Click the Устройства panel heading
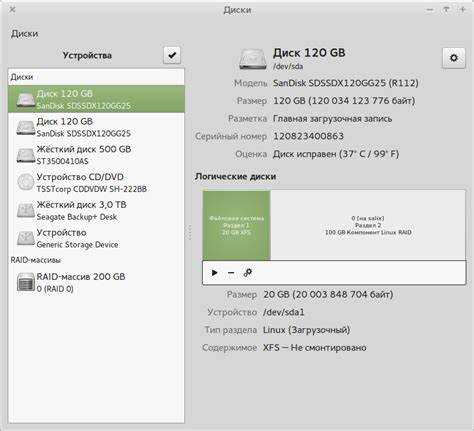The height and width of the screenshot is (431, 474). [87, 55]
